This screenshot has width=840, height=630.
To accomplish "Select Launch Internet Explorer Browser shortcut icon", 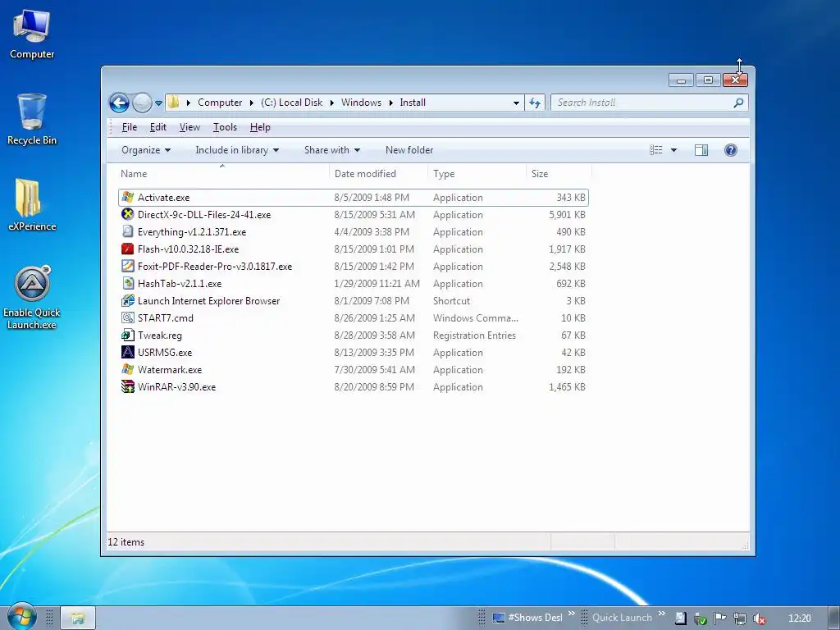I will (x=127, y=300).
